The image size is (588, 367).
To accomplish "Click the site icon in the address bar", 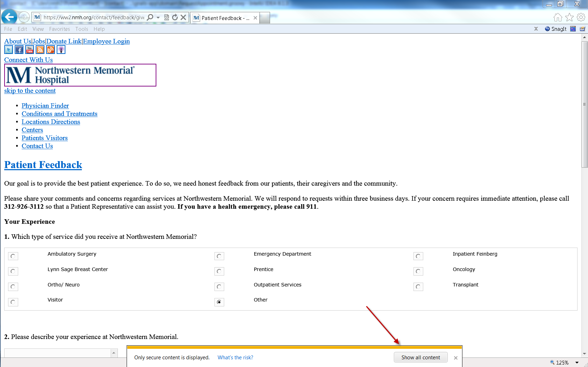I will point(37,17).
